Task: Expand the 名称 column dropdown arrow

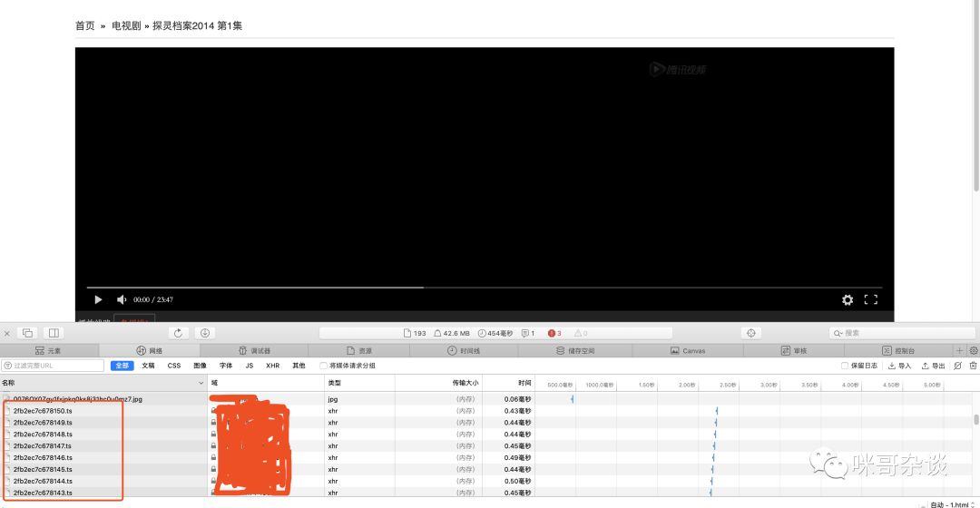Action: pyautogui.click(x=201, y=384)
